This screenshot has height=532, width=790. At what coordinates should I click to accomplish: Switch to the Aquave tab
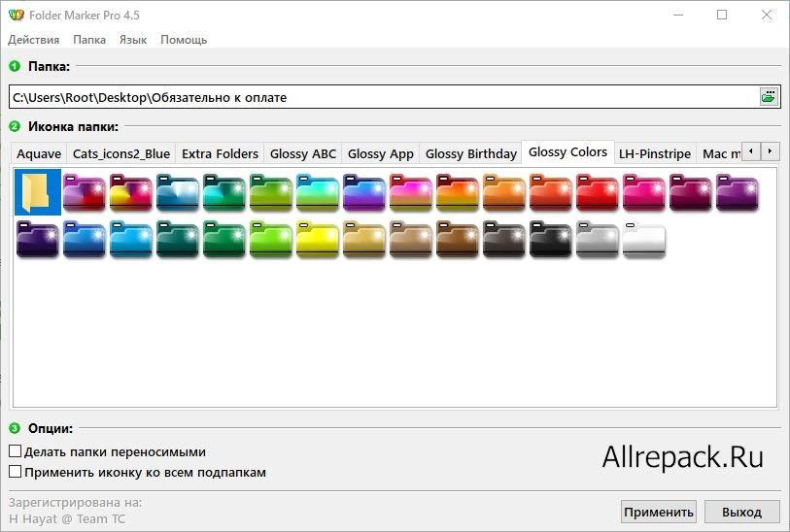point(39,153)
